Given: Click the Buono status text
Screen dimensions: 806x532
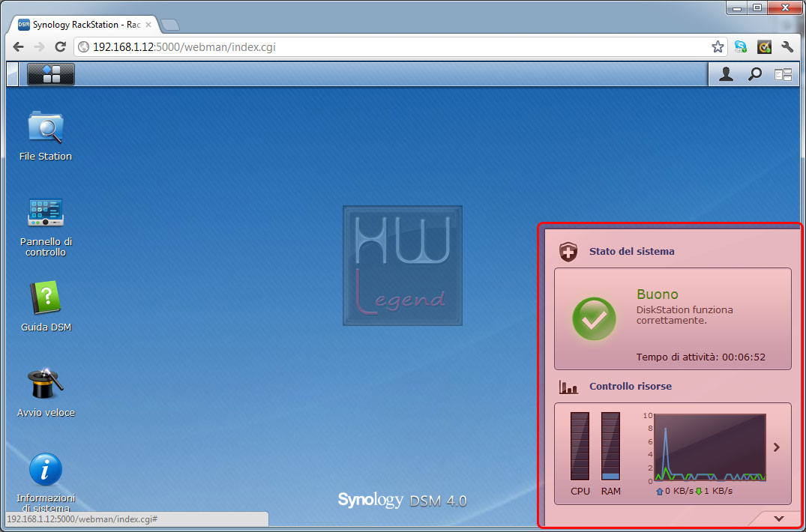Looking at the screenshot, I should pos(658,294).
